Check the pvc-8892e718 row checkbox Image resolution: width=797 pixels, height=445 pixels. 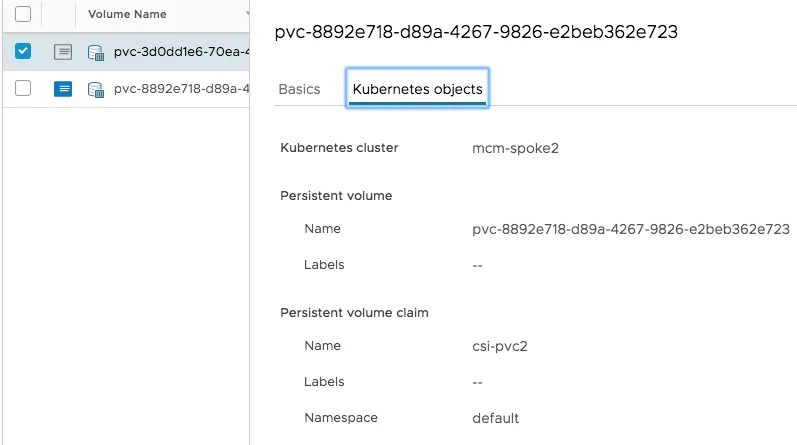click(x=24, y=88)
